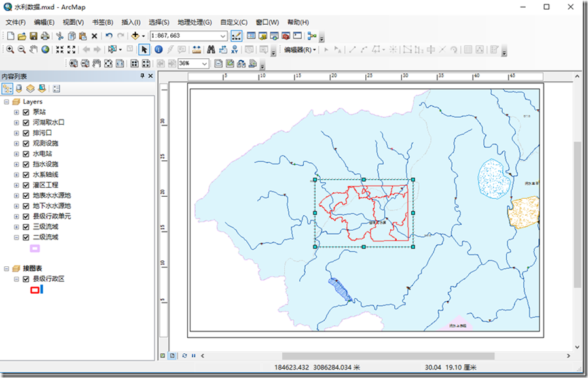Image resolution: width=588 pixels, height=378 pixels.
Task: Click the Fixed Zoom In arrows icon
Action: coord(60,50)
